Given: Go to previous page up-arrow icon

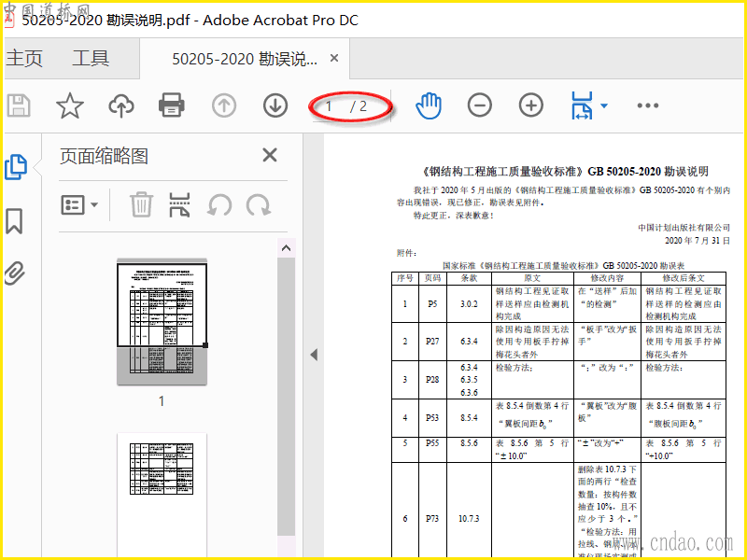Looking at the screenshot, I should 224,105.
